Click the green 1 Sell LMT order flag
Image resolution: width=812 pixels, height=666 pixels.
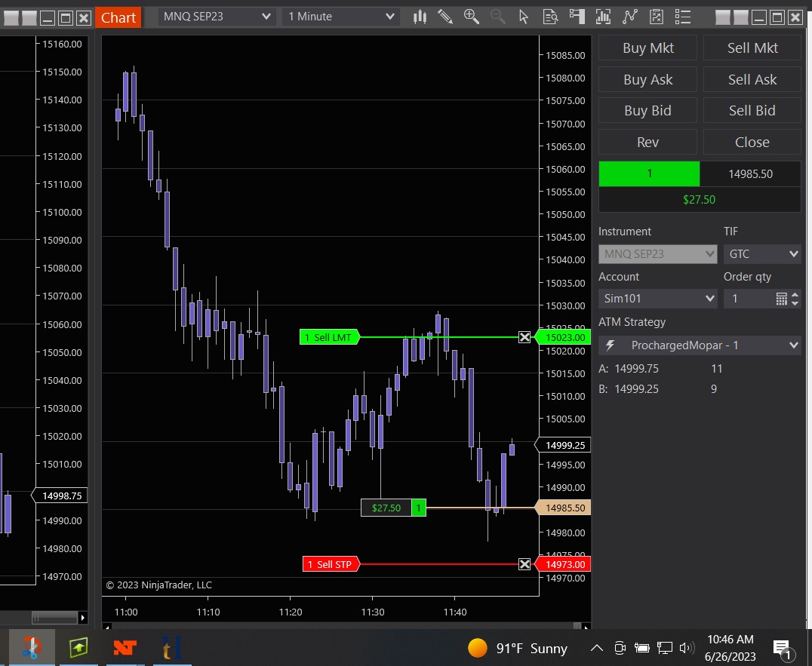tap(329, 337)
